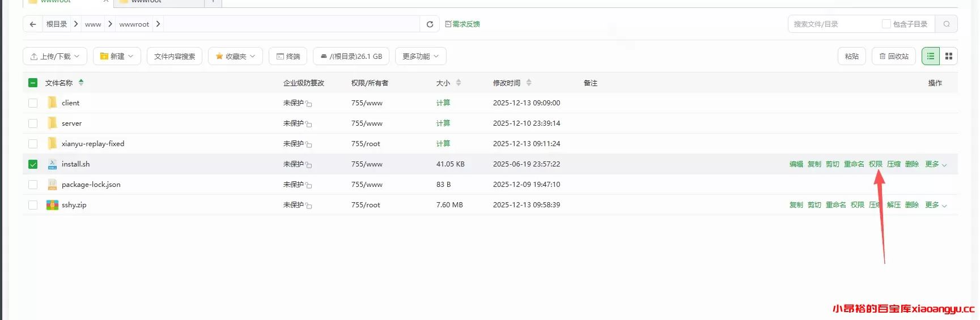Click 剪切 for install.sh

click(x=833, y=164)
